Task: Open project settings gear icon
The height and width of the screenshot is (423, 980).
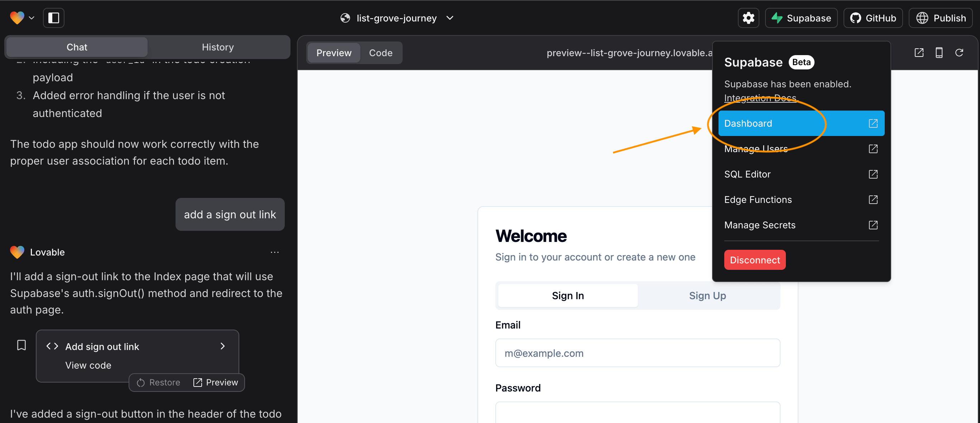Action: click(748, 18)
